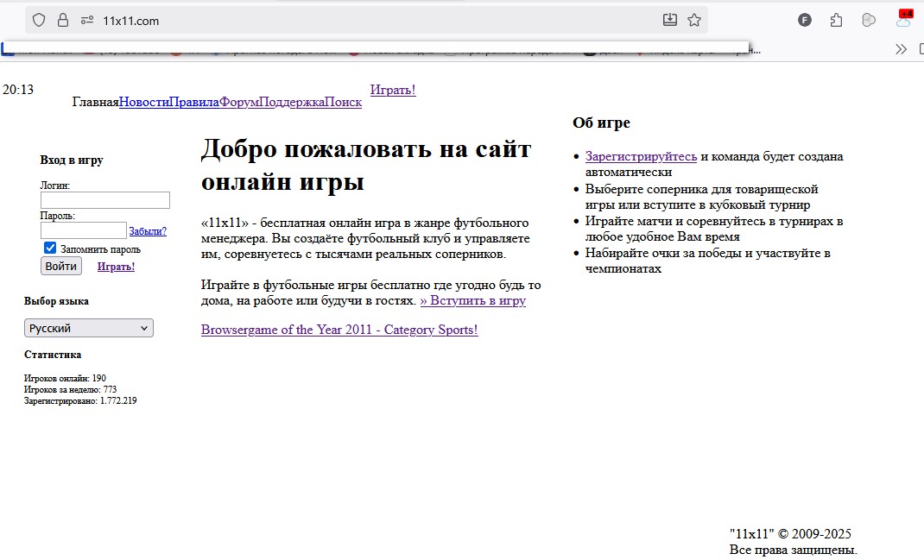This screenshot has height=560, width=924.
Task: Click the install/download icon in address bar
Action: pyautogui.click(x=669, y=20)
